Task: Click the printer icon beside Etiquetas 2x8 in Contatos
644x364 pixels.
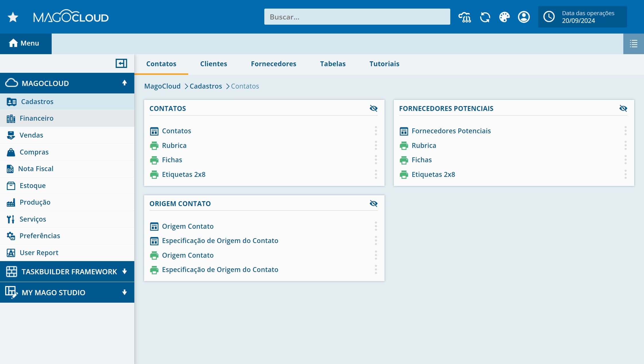Action: [154, 175]
